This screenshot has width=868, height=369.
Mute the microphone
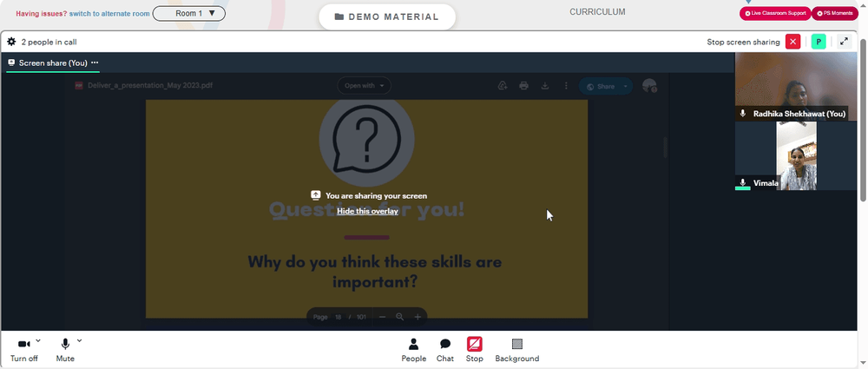(65, 351)
